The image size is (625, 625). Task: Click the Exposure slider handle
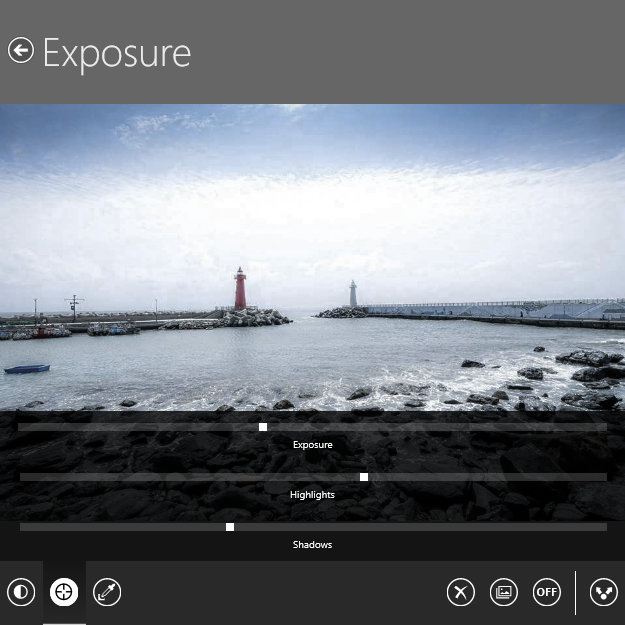[263, 427]
